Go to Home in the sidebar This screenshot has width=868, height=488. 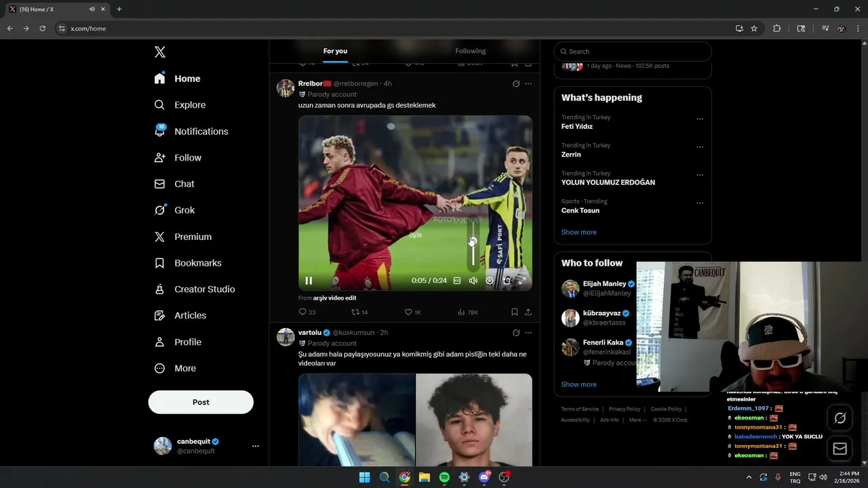tap(177, 79)
